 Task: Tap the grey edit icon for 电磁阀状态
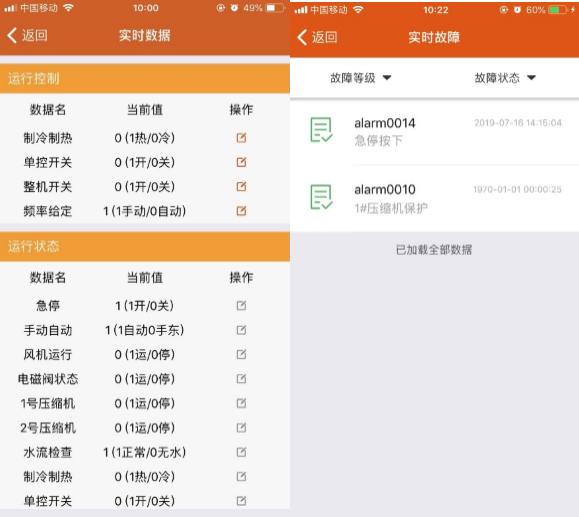click(241, 379)
